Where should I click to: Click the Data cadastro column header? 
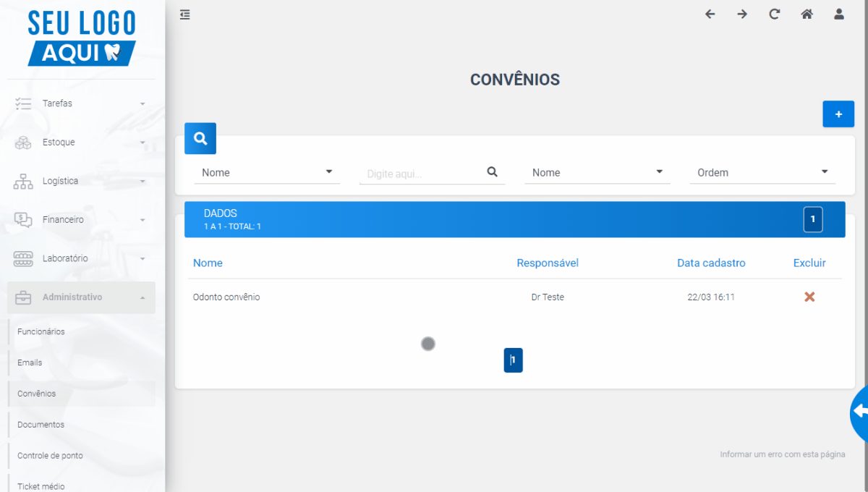pos(711,263)
